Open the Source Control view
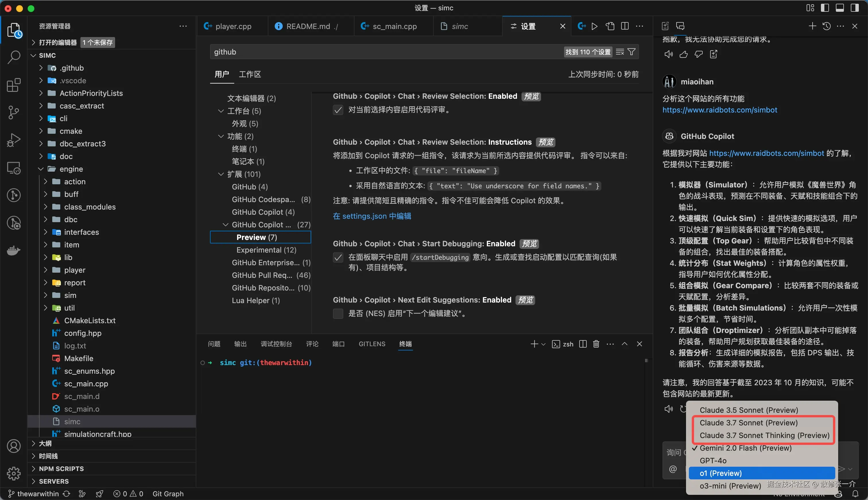This screenshot has height=500, width=868. (13, 112)
